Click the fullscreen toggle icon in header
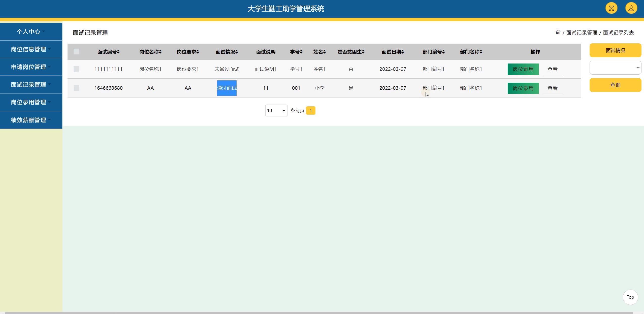This screenshot has height=314, width=644. (x=611, y=8)
